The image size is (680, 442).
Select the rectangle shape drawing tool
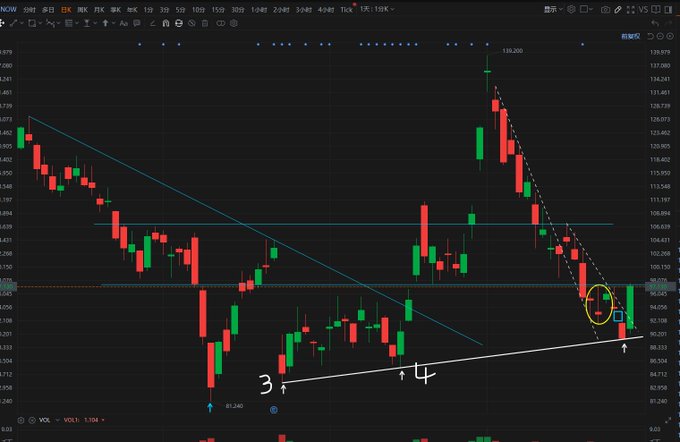32,23
